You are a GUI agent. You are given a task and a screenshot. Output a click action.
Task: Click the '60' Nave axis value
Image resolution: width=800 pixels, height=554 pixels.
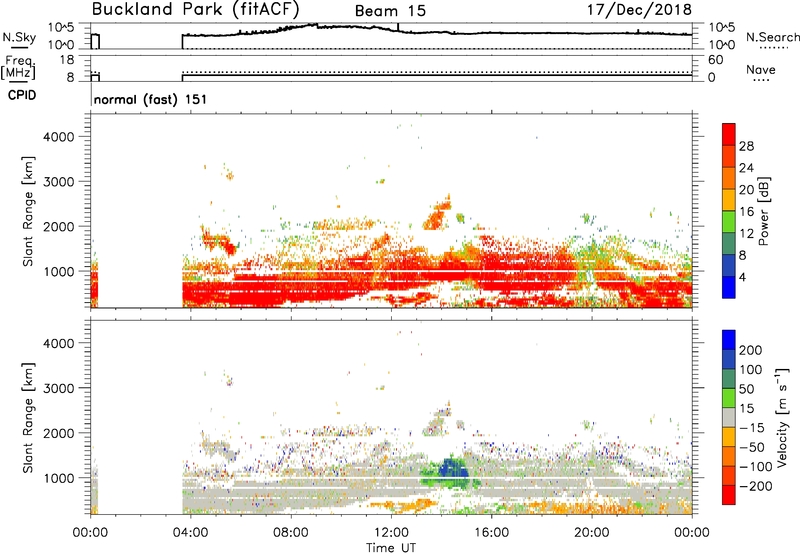click(715, 60)
